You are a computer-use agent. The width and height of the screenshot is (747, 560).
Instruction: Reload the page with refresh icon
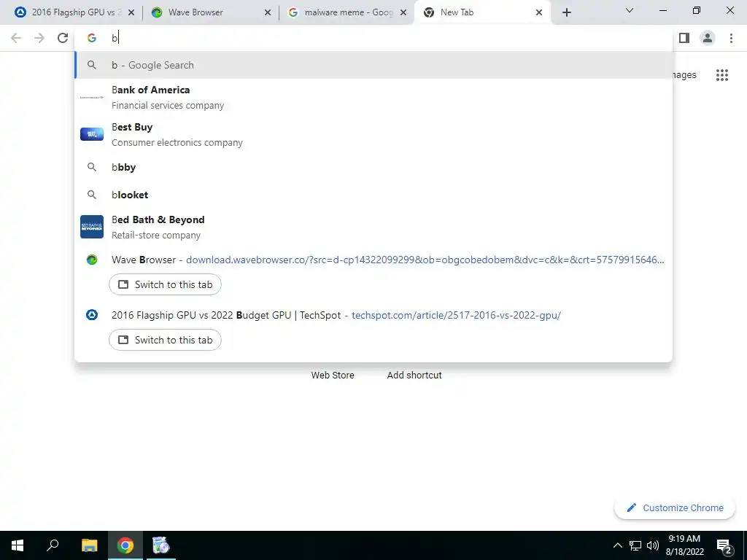pyautogui.click(x=63, y=38)
